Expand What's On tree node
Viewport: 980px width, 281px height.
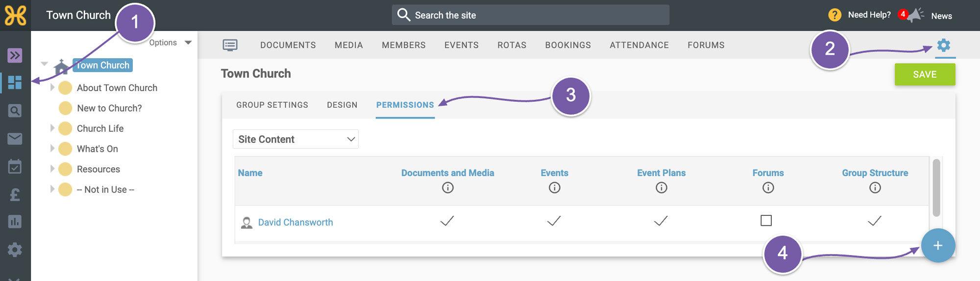[52, 148]
